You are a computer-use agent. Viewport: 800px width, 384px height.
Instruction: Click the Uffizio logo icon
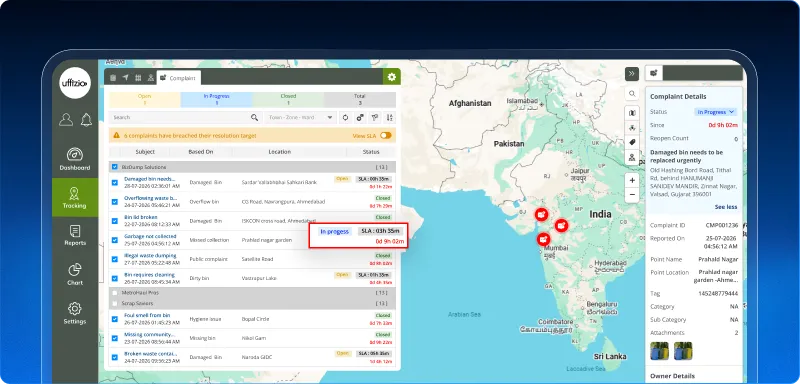pyautogui.click(x=75, y=83)
